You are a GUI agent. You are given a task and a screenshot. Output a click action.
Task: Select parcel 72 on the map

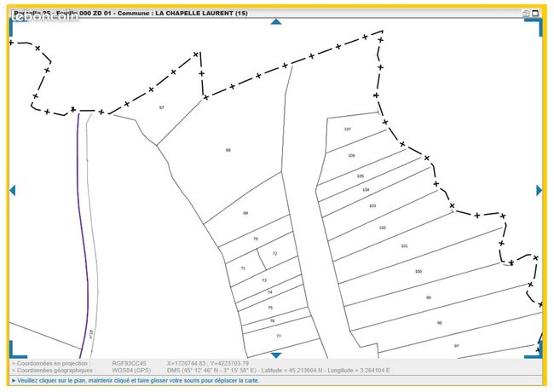coord(275,254)
